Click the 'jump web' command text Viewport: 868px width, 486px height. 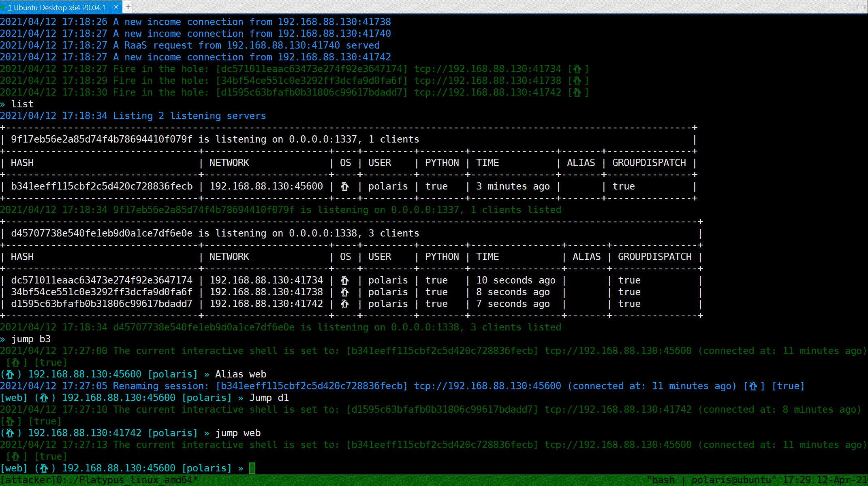tap(238, 433)
